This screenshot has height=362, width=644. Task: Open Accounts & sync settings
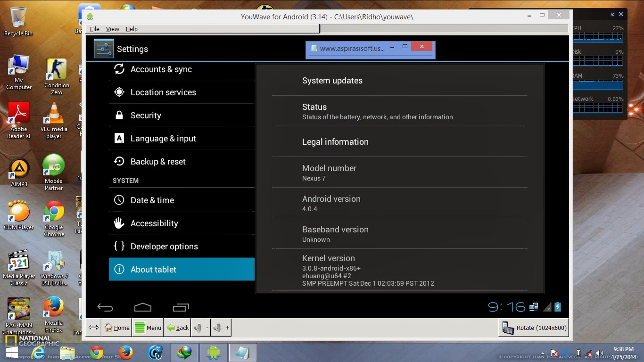pos(182,69)
